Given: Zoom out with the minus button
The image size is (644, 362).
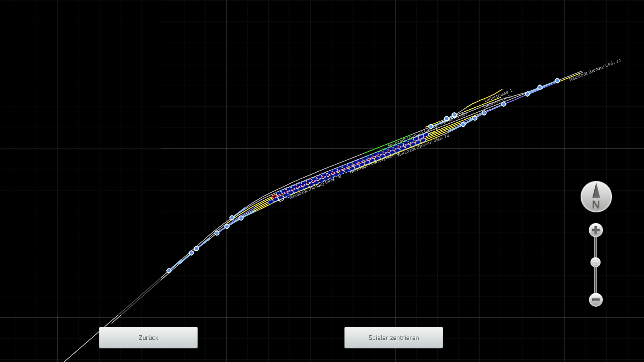Looking at the screenshot, I should tap(596, 300).
